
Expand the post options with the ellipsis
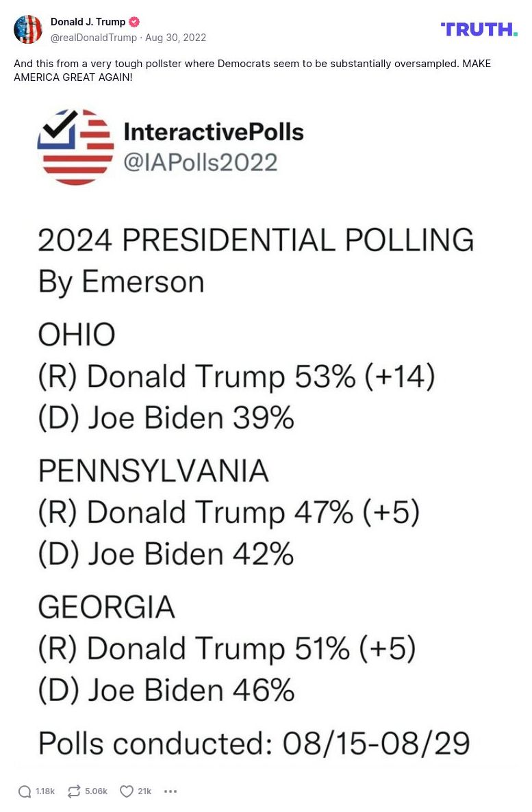[x=170, y=791]
